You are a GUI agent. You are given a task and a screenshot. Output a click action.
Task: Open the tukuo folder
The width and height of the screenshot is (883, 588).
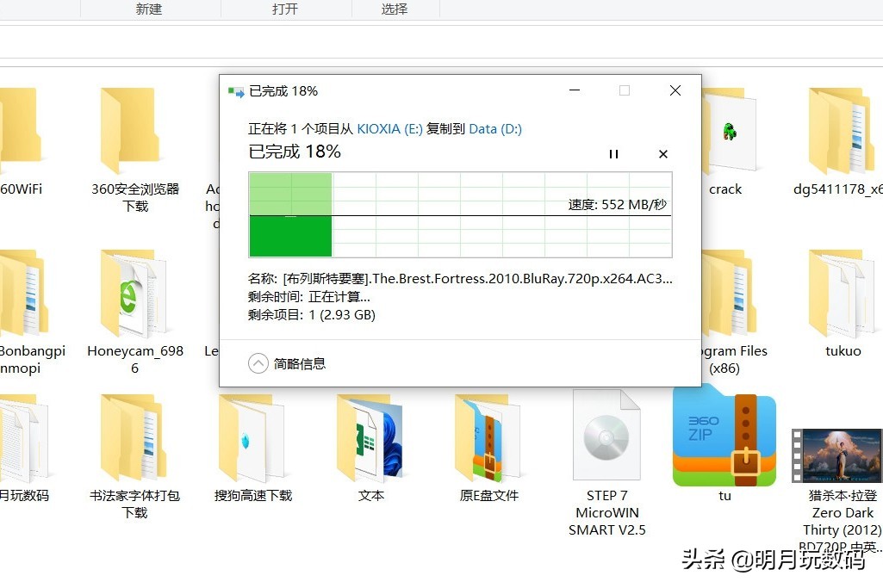(842, 293)
